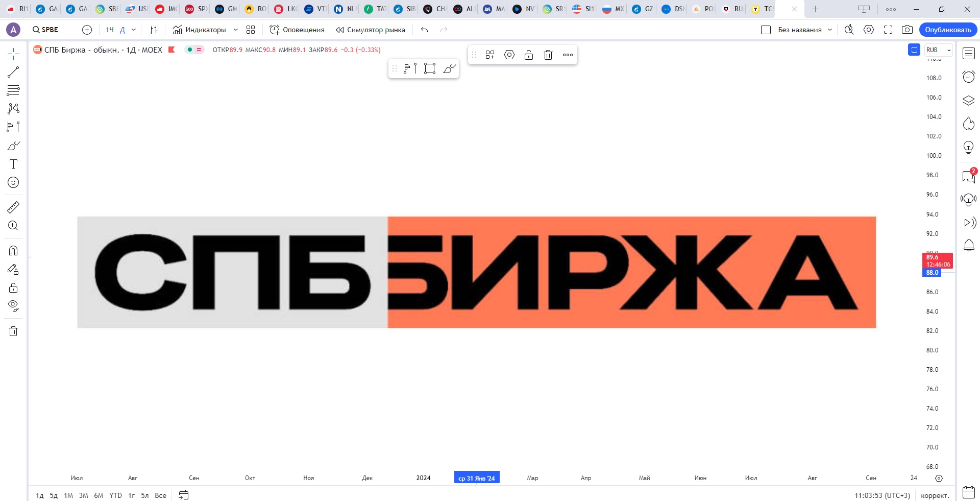The height and width of the screenshot is (501, 980).
Task: Expand the Индикаторы favorites dropdown arrow
Action: tap(235, 30)
